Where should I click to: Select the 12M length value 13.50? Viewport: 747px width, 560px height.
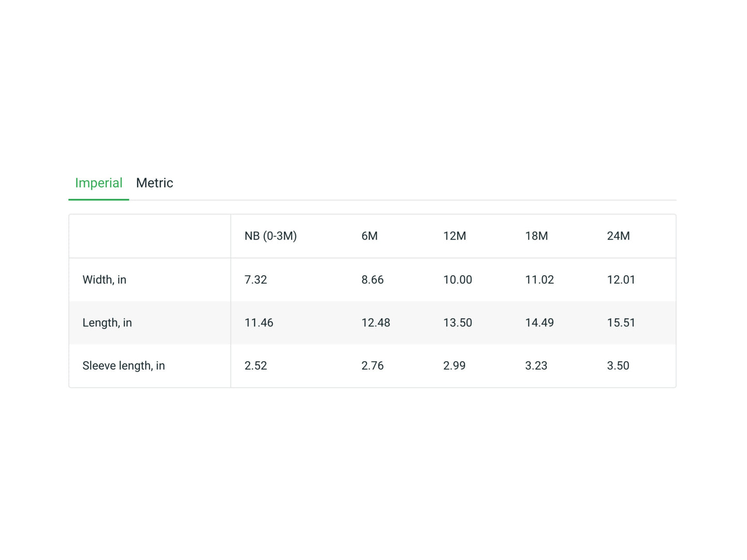pos(457,323)
